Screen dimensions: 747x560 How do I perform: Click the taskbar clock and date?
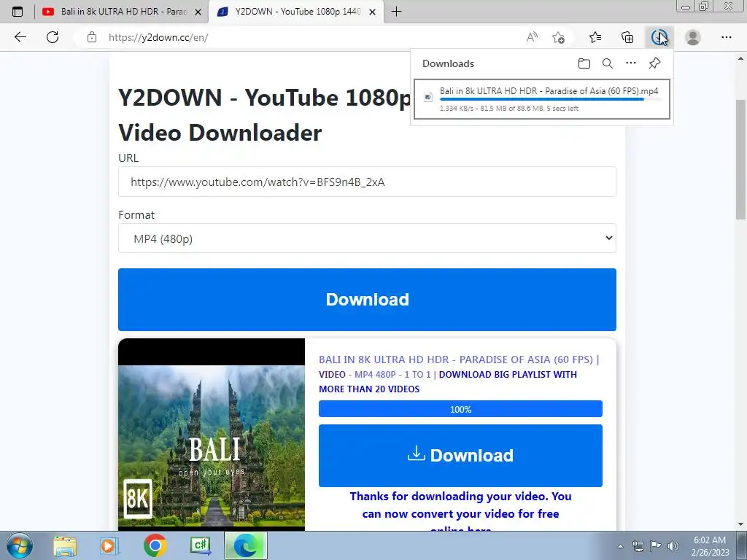(710, 546)
